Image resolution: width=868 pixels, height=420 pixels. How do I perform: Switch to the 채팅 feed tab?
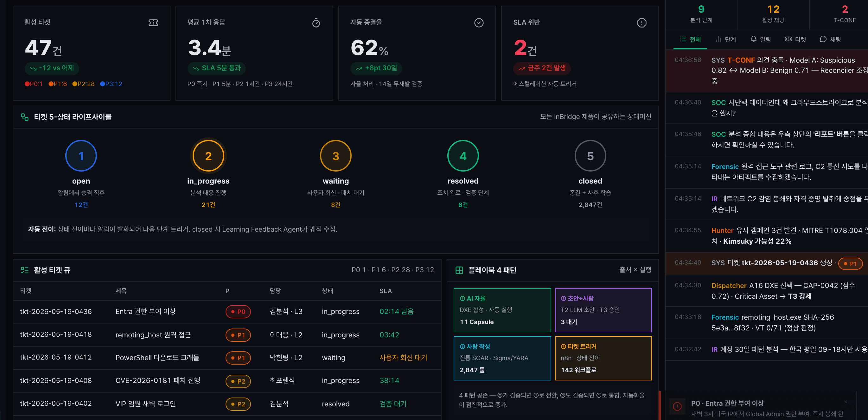click(x=831, y=39)
